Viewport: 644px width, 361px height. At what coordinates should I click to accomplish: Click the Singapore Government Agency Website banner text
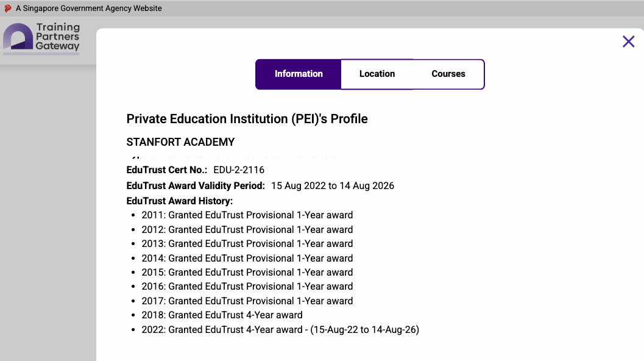click(89, 9)
